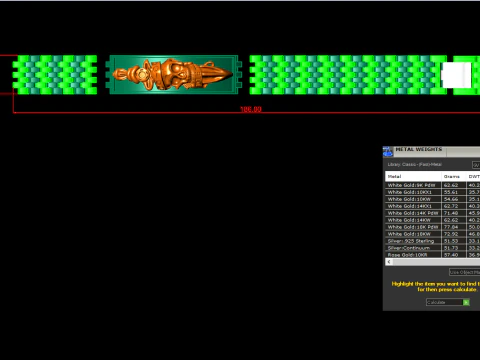
Task: Sort by the Metal column header
Action: [x=413, y=176]
